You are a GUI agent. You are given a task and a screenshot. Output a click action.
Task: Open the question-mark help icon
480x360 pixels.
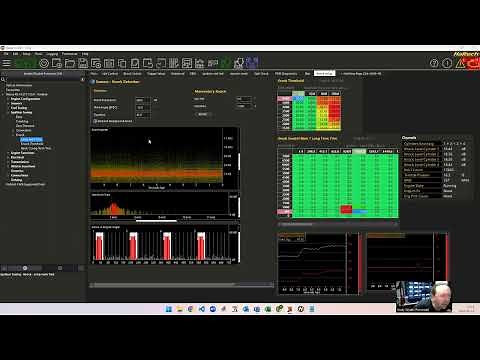click(434, 63)
